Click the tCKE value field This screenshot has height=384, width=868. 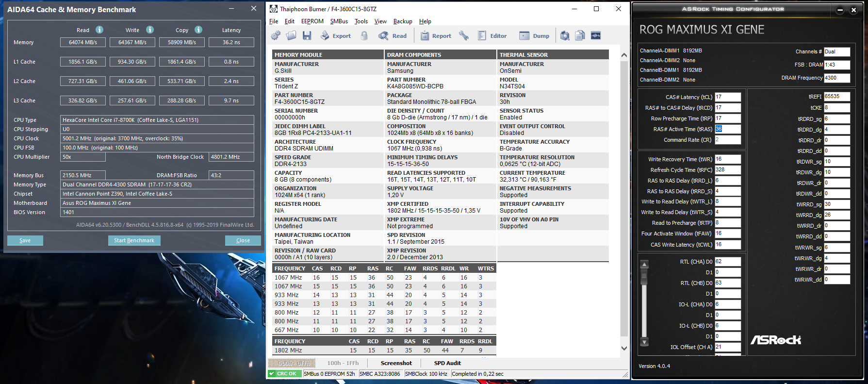pyautogui.click(x=837, y=108)
